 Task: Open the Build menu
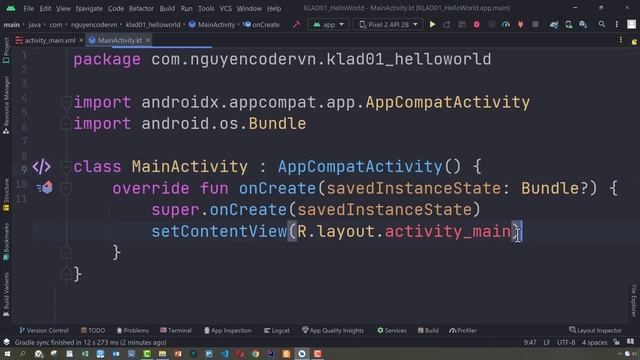coord(167,8)
